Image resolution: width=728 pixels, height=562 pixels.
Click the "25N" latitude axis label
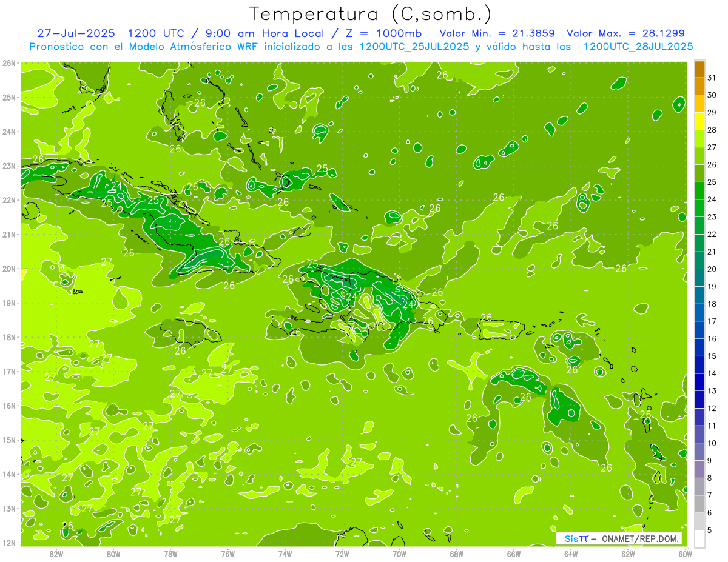click(9, 97)
